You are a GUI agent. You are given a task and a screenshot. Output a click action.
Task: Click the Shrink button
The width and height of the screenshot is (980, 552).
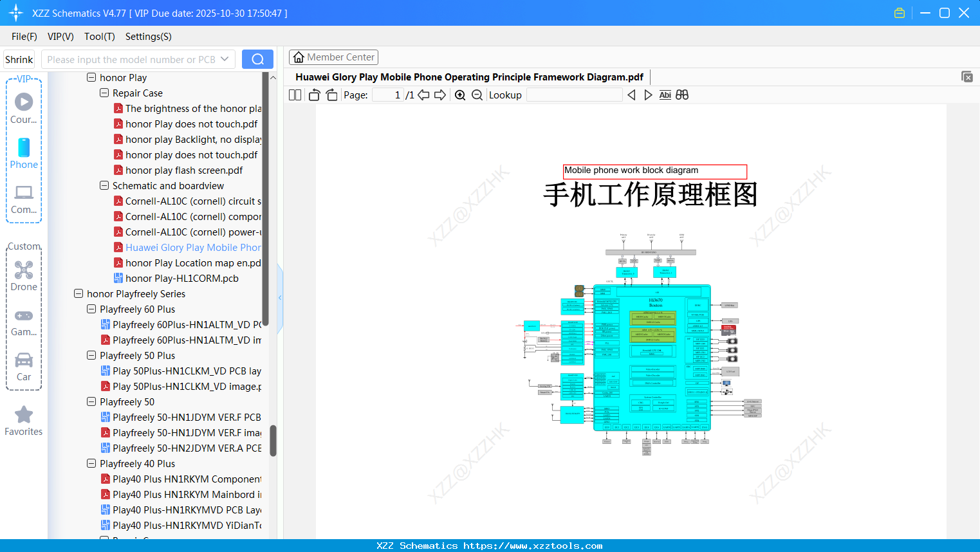click(19, 59)
